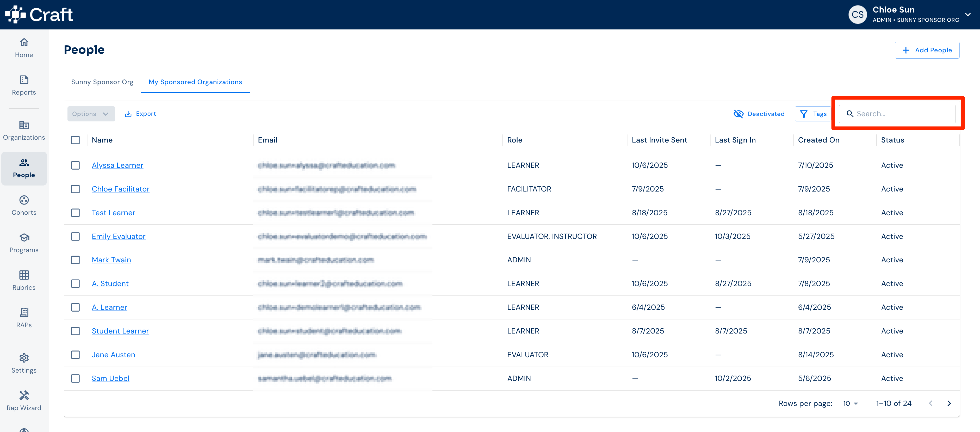Image resolution: width=980 pixels, height=432 pixels.
Task: Expand the Chloe Sun account menu chevron
Action: point(967,15)
